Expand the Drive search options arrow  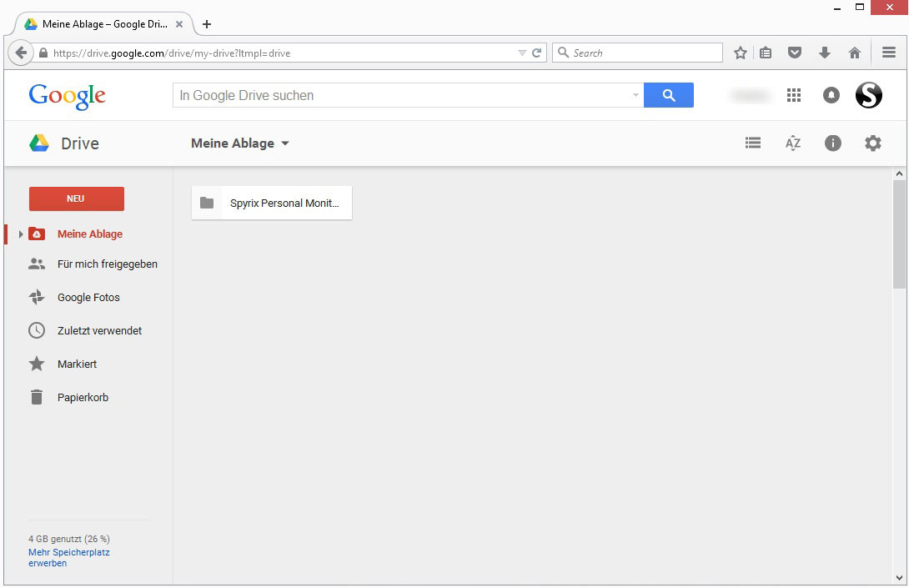pos(635,95)
